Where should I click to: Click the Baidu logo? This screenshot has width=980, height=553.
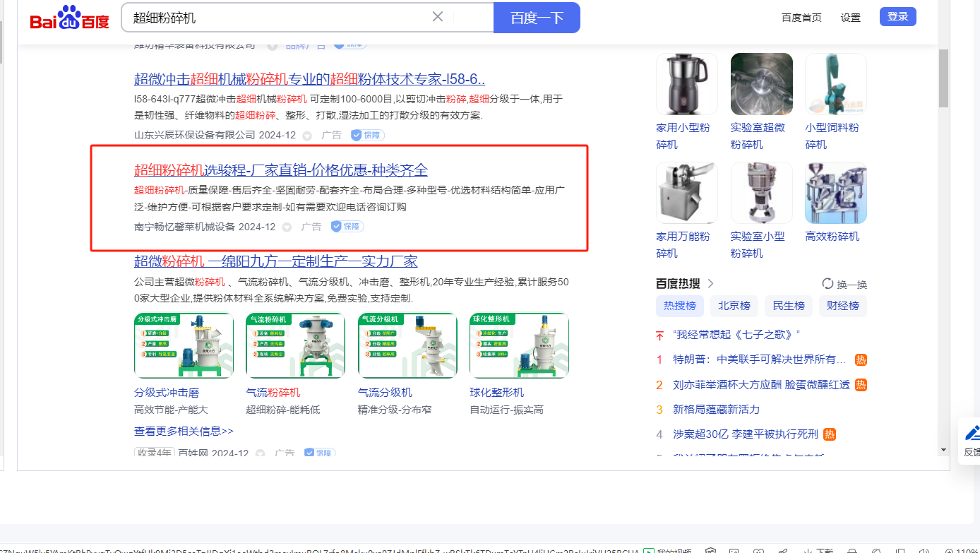point(69,18)
